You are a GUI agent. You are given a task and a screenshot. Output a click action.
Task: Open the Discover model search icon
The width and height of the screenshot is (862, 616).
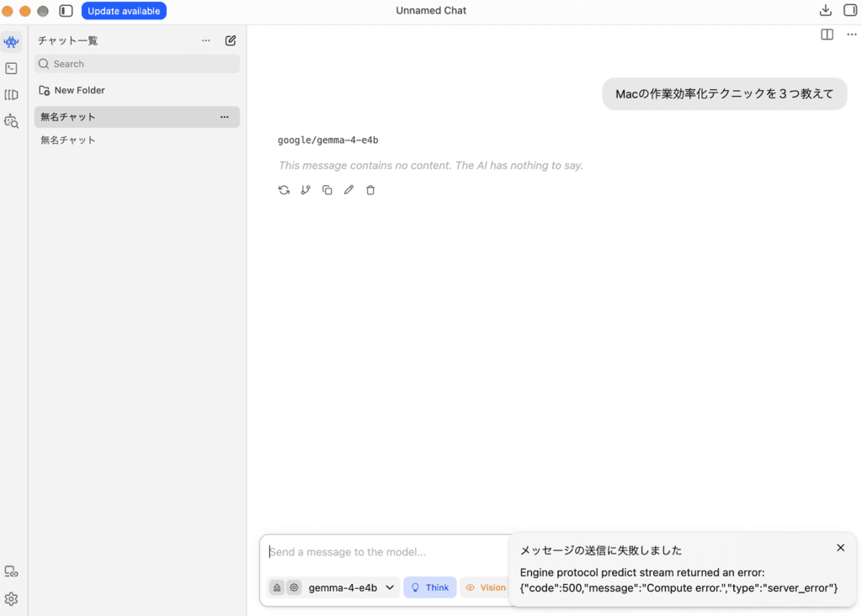[11, 121]
